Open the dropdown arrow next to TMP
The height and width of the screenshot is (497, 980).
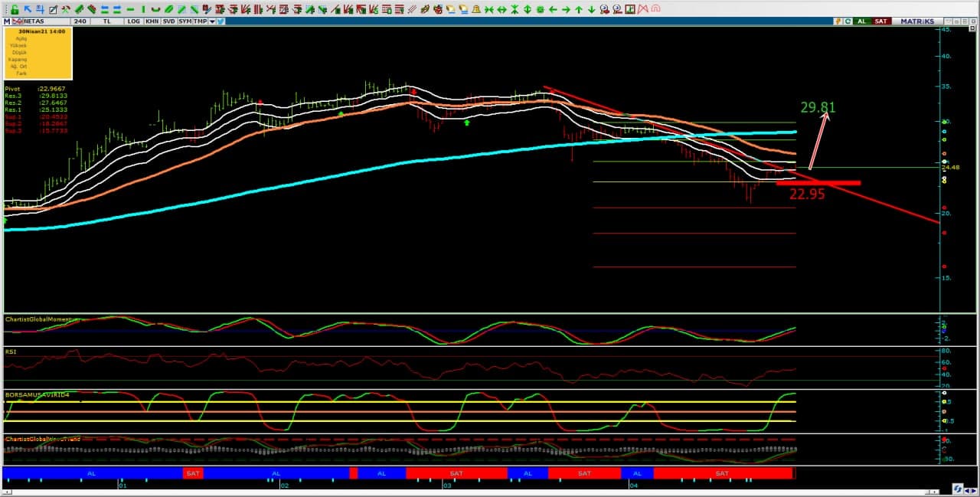coord(211,21)
